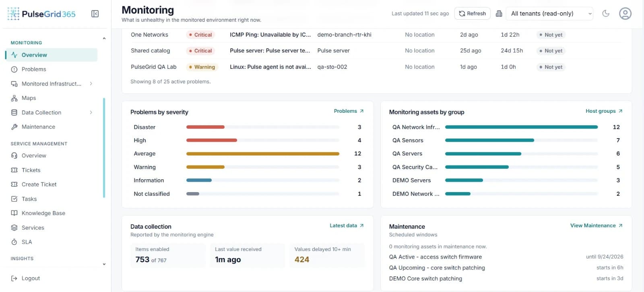
Task: Click QA Active - access switch firmware
Action: click(x=435, y=257)
